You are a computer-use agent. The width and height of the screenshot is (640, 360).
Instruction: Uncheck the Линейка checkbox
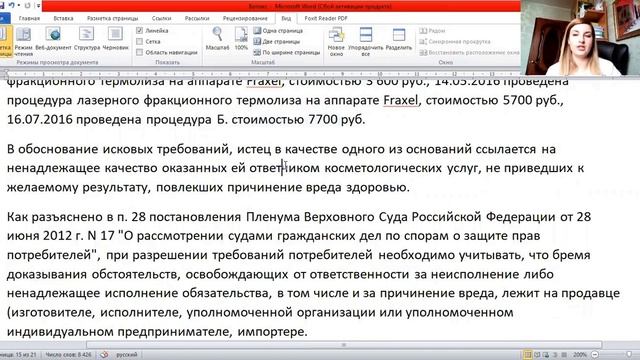click(140, 31)
